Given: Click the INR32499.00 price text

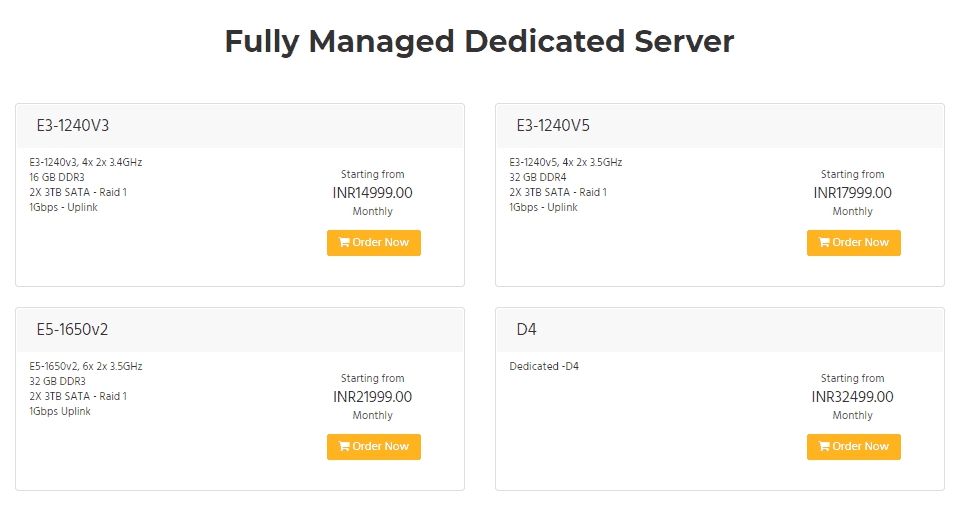Looking at the screenshot, I should 853,397.
